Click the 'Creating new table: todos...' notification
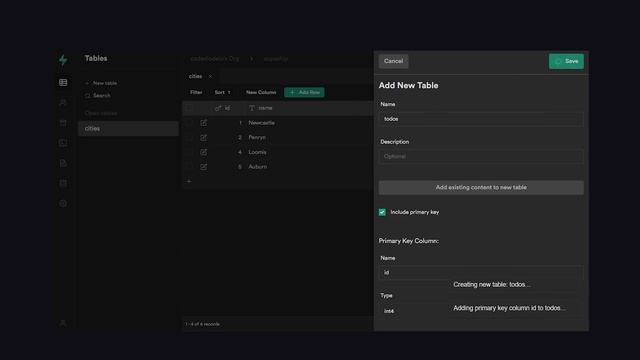The image size is (640, 360). tap(491, 284)
